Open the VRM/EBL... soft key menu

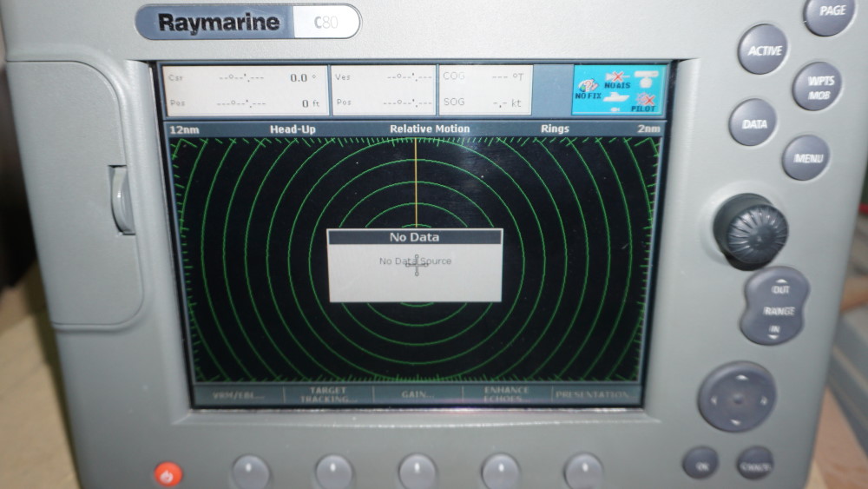click(x=239, y=395)
